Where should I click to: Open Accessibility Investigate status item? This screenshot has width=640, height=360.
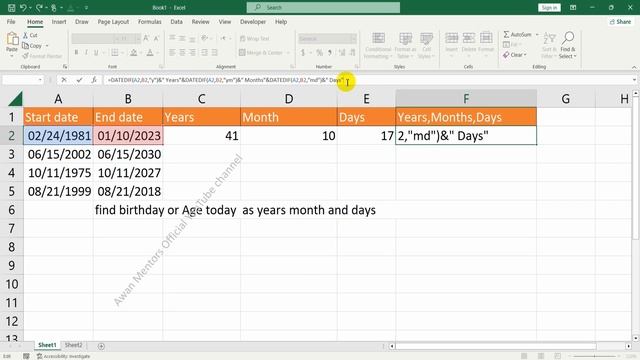[64, 356]
